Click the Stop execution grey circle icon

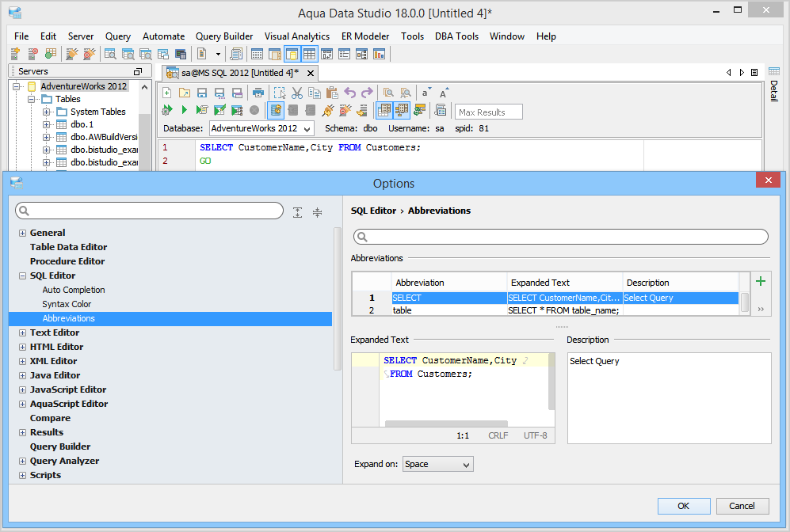[x=254, y=110]
